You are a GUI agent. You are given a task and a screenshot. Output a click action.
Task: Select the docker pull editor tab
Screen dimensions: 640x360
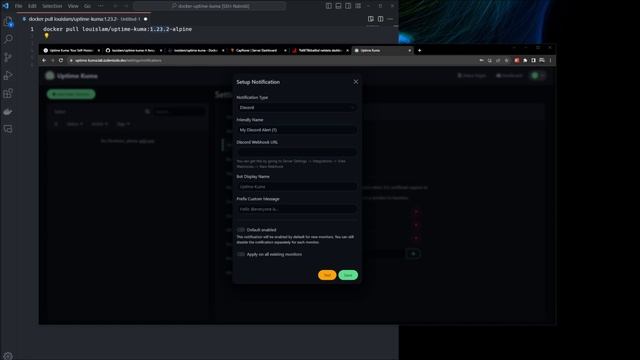84,19
